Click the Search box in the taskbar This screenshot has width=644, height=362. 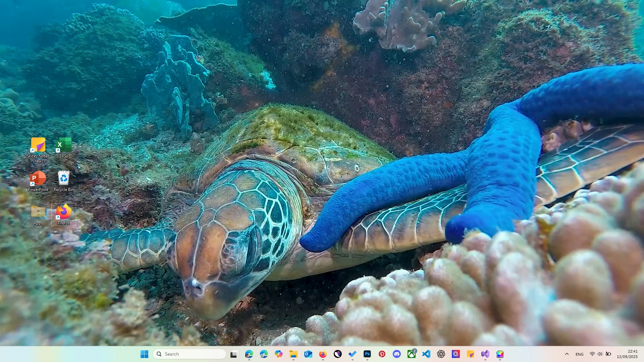tap(190, 354)
